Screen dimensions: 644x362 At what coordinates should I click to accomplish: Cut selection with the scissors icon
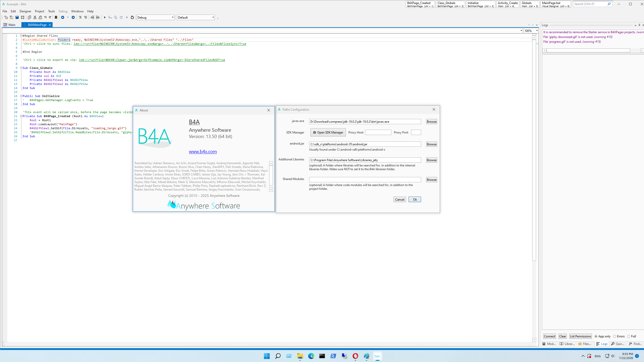click(35, 17)
